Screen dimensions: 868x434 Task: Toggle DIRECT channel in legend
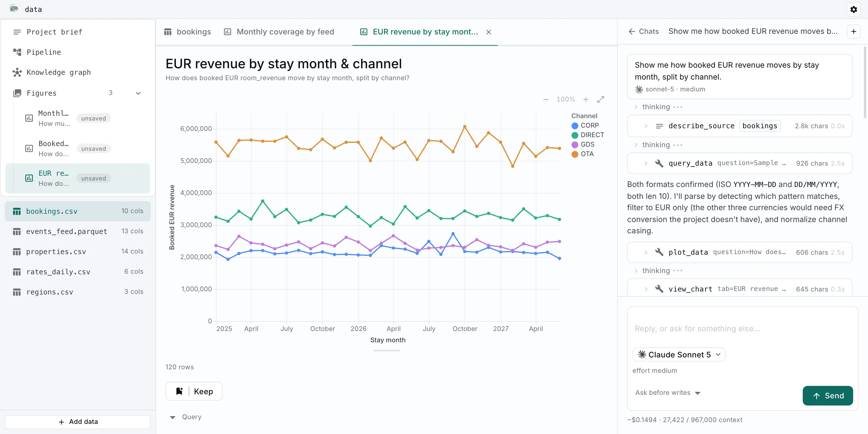[588, 135]
